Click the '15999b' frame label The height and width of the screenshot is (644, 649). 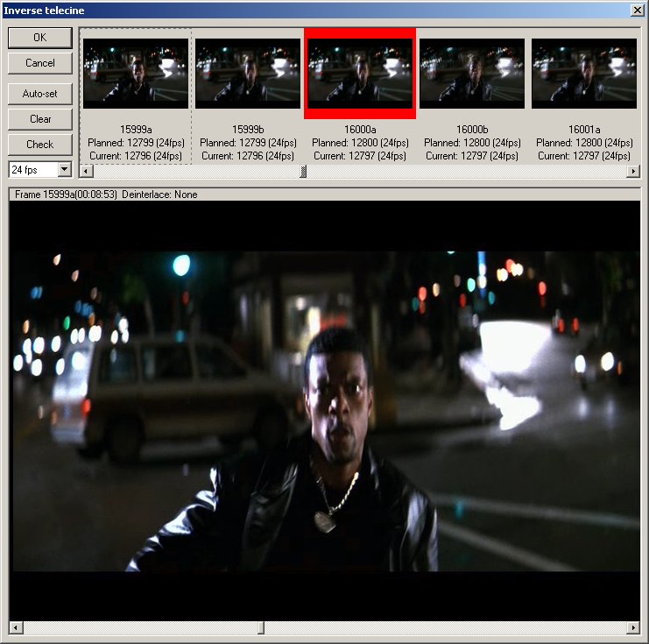pos(248,130)
